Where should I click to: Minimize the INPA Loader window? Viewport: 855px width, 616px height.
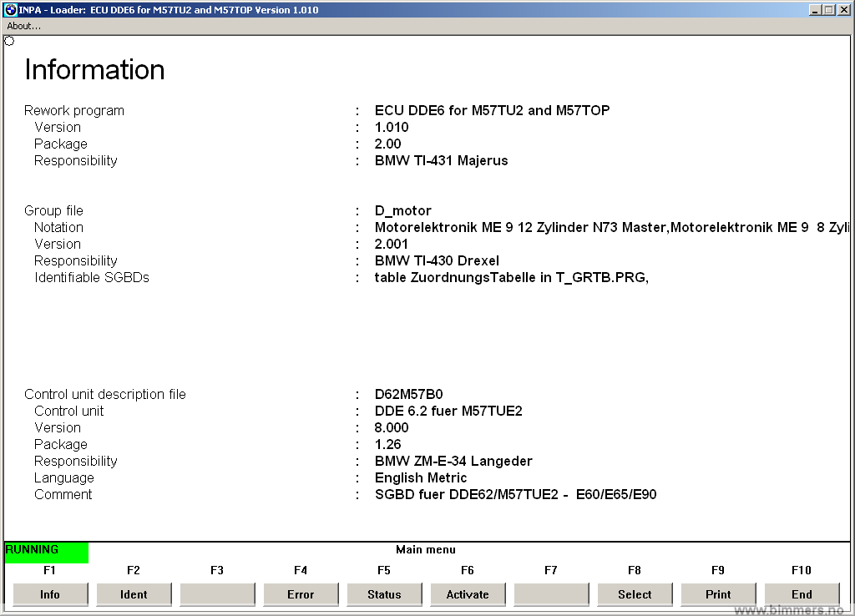[815, 10]
